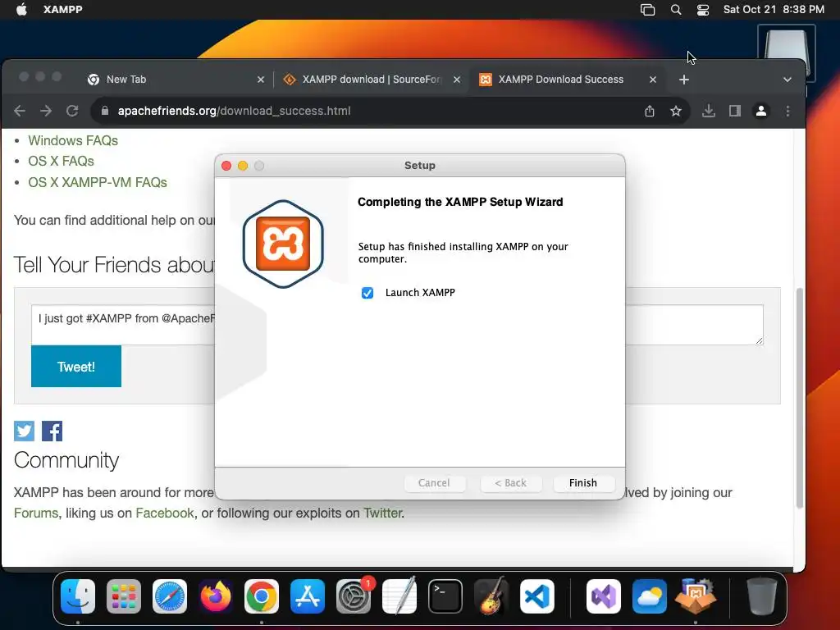The image size is (840, 630).
Task: Open the Apple menu
Action: [21, 9]
